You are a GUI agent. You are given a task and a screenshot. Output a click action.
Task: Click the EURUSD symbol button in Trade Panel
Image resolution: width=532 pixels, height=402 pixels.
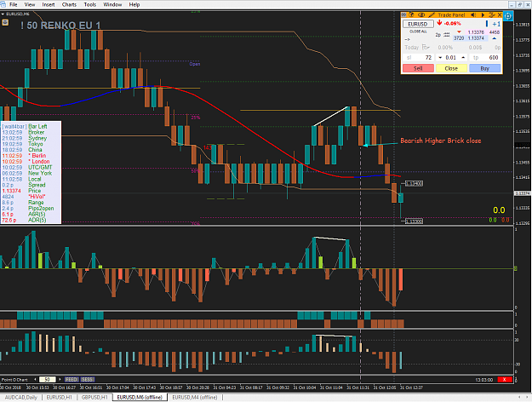(x=418, y=24)
